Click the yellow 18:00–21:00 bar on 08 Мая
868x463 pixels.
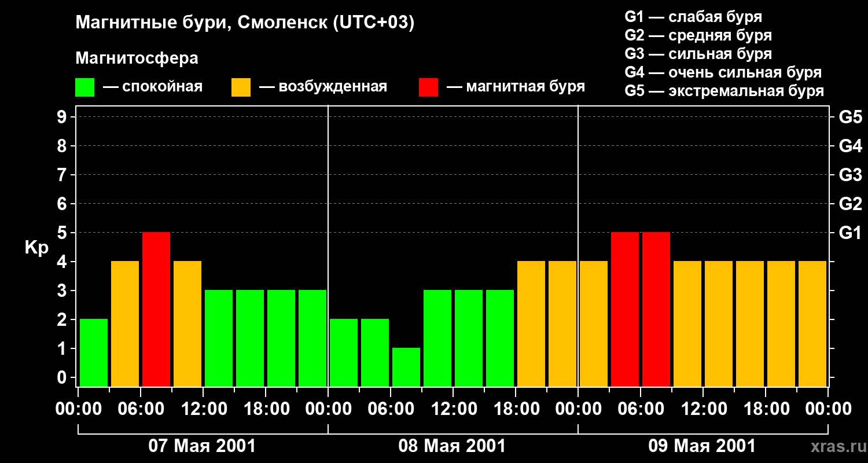pyautogui.click(x=531, y=324)
